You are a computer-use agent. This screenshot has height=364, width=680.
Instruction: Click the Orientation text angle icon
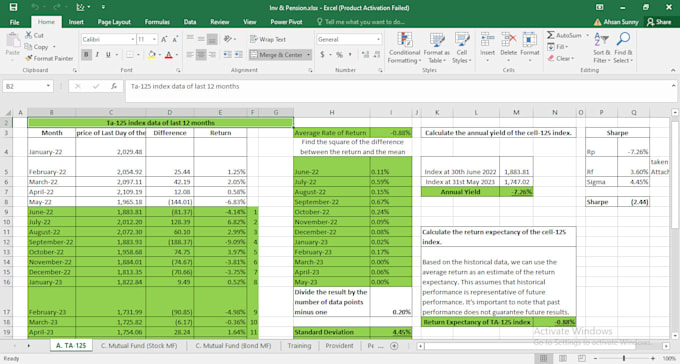tap(228, 39)
